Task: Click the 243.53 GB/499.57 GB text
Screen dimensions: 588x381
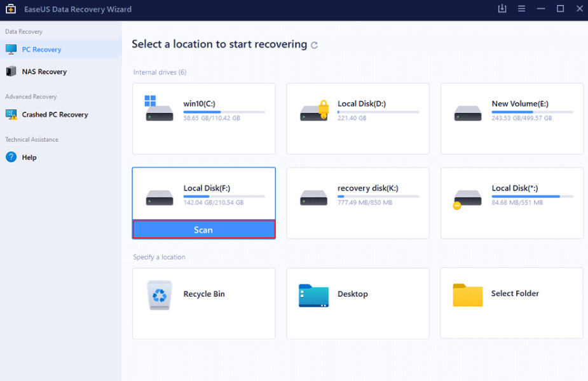Action: coord(522,118)
